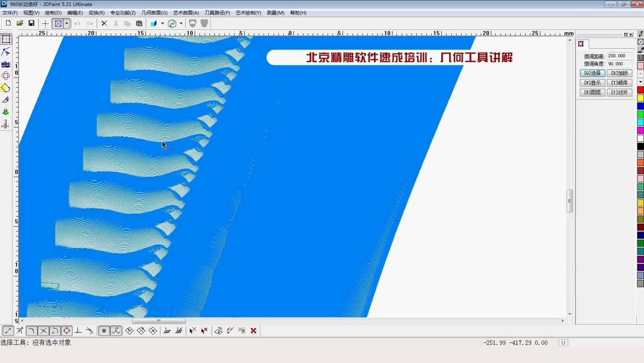The height and width of the screenshot is (363, 644).
Task: Expand the fill color dropdown on top toolbar
Action: tap(162, 23)
